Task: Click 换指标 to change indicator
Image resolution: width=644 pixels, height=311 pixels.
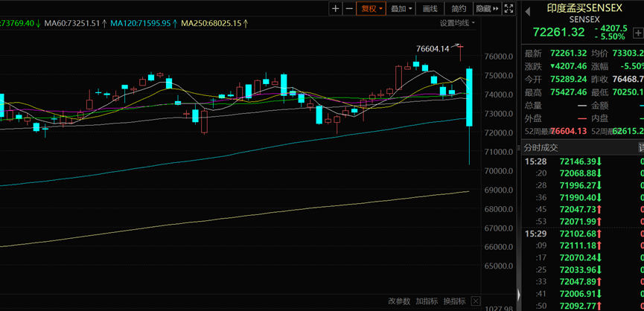Action: (455, 301)
